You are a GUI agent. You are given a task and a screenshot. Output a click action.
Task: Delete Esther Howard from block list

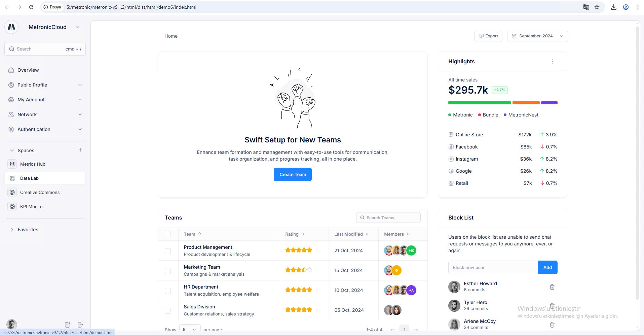click(552, 287)
